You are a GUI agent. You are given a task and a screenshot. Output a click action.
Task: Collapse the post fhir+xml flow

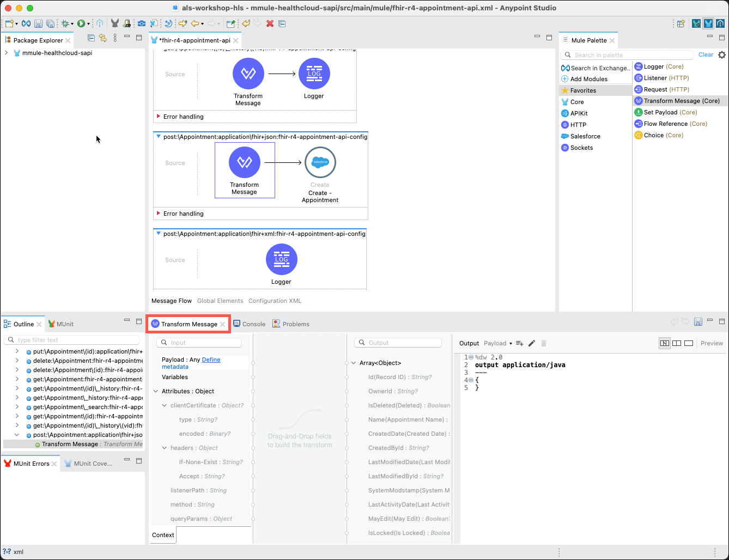pyautogui.click(x=159, y=234)
